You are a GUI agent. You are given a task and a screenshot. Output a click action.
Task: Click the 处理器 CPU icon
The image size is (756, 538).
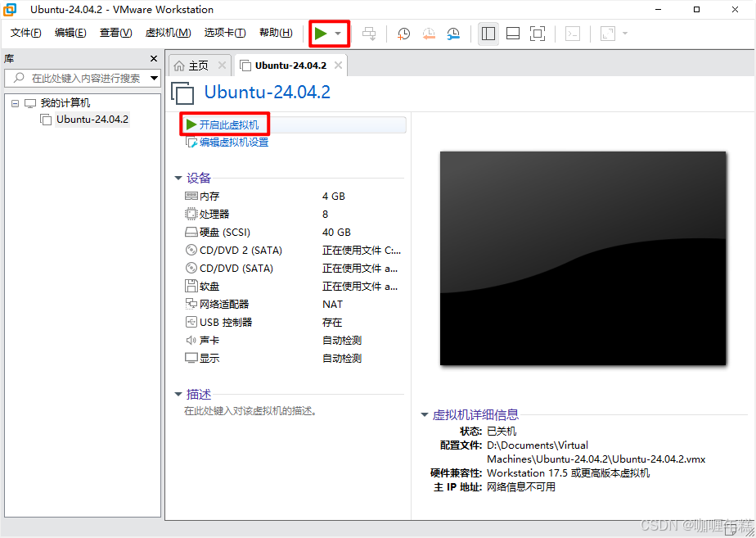(x=191, y=214)
